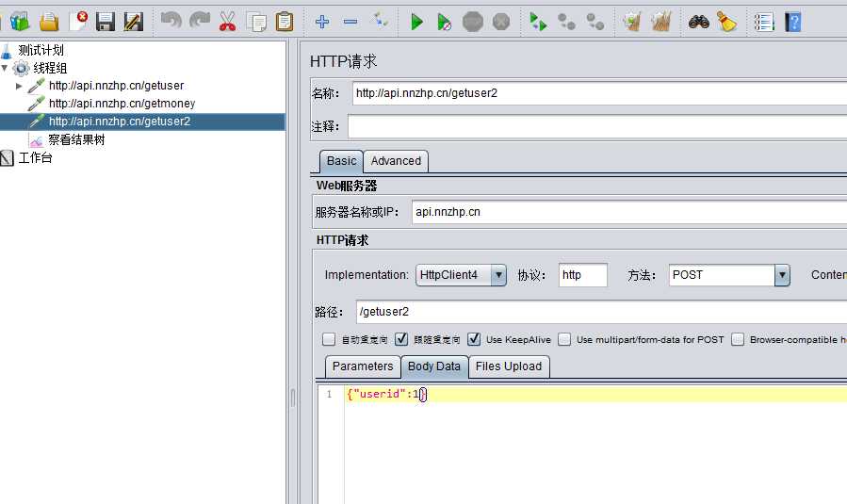Image resolution: width=847 pixels, height=504 pixels.
Task: Click the 服务器名称或IP field
Action: click(628, 212)
